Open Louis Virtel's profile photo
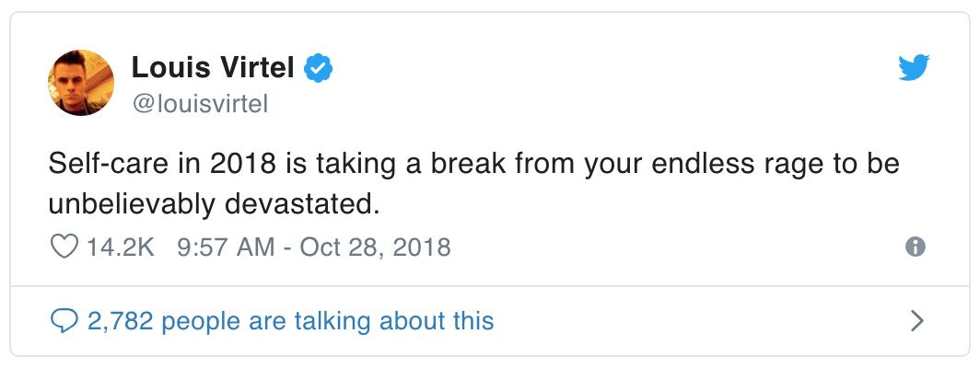The width and height of the screenshot is (980, 368). [x=81, y=83]
